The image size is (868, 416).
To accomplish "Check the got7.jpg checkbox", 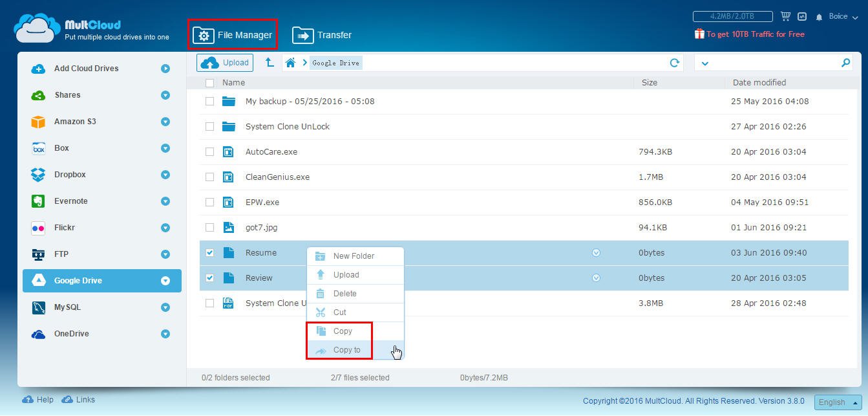I will [x=209, y=227].
